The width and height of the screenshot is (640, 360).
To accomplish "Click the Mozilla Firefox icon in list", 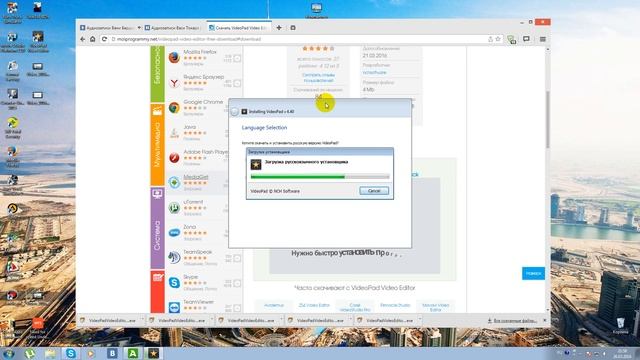I will coord(174,58).
